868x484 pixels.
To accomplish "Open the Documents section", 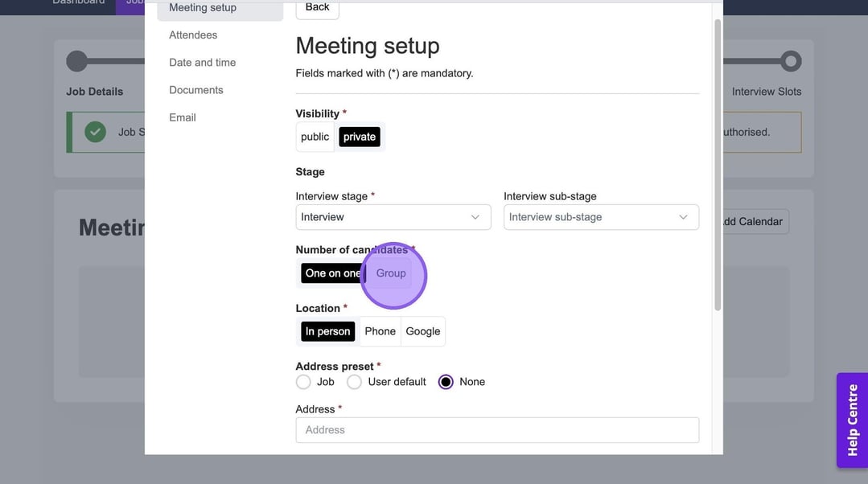I will pyautogui.click(x=195, y=90).
